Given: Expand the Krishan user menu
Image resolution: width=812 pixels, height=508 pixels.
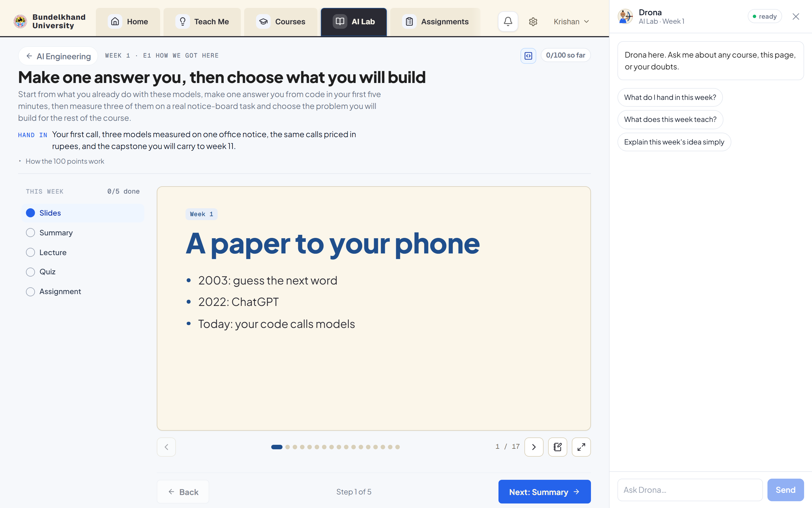Looking at the screenshot, I should point(571,22).
